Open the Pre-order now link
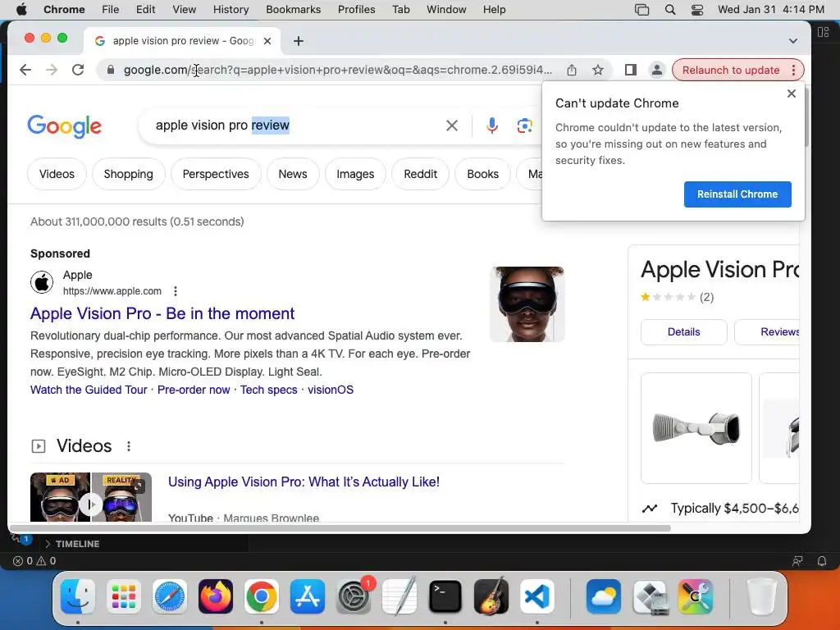 click(194, 390)
